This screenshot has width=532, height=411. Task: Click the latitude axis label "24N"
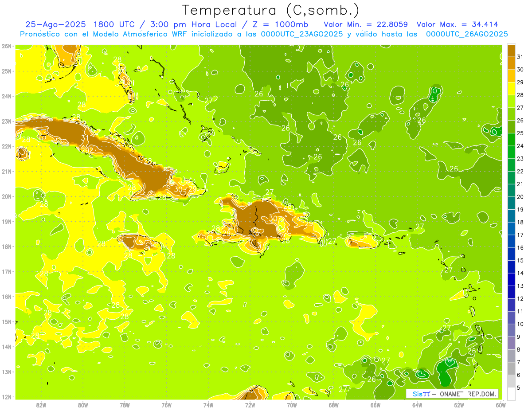(7, 96)
